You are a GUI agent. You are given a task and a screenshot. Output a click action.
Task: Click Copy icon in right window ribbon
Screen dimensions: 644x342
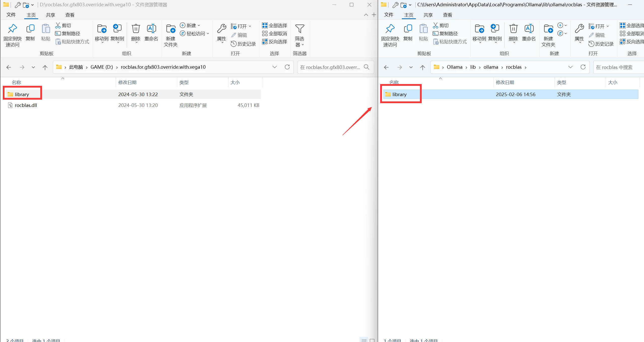click(x=408, y=29)
